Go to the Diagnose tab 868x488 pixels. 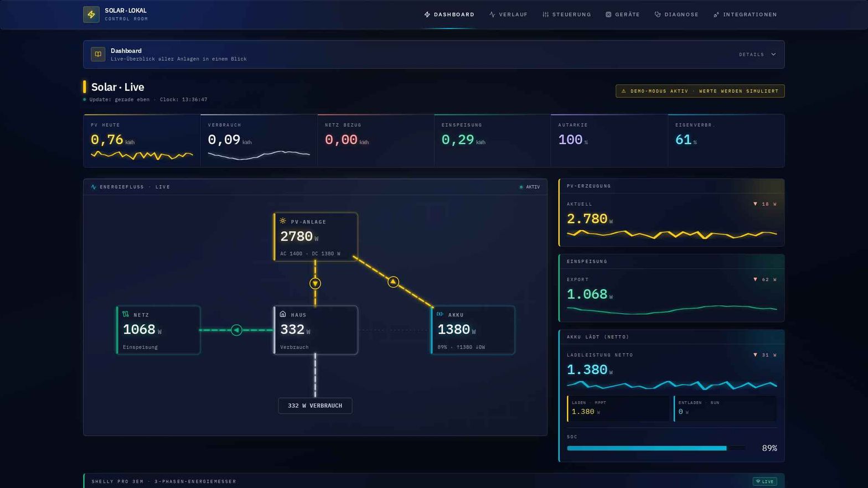pos(676,14)
